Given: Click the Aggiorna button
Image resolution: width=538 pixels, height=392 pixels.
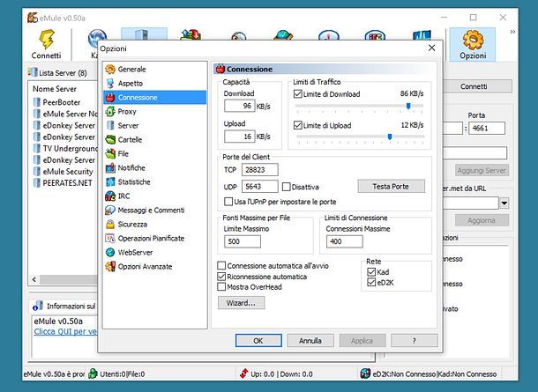Looking at the screenshot, I should [x=482, y=220].
